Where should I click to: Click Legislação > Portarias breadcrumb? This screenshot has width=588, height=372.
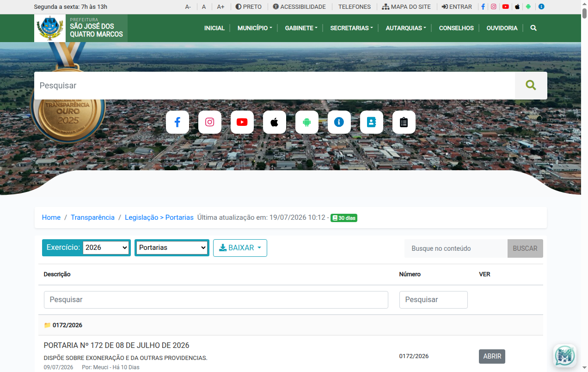(x=159, y=217)
